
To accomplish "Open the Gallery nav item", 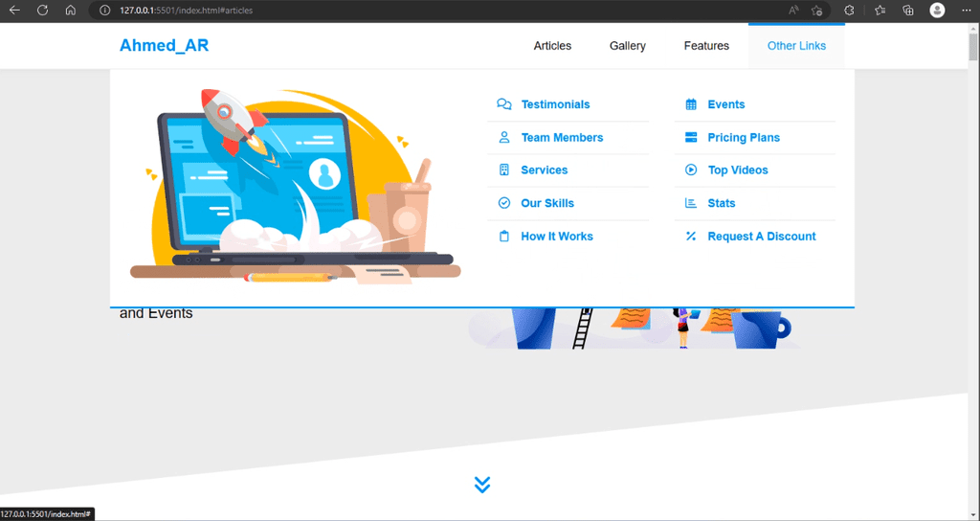I will pyautogui.click(x=628, y=46).
